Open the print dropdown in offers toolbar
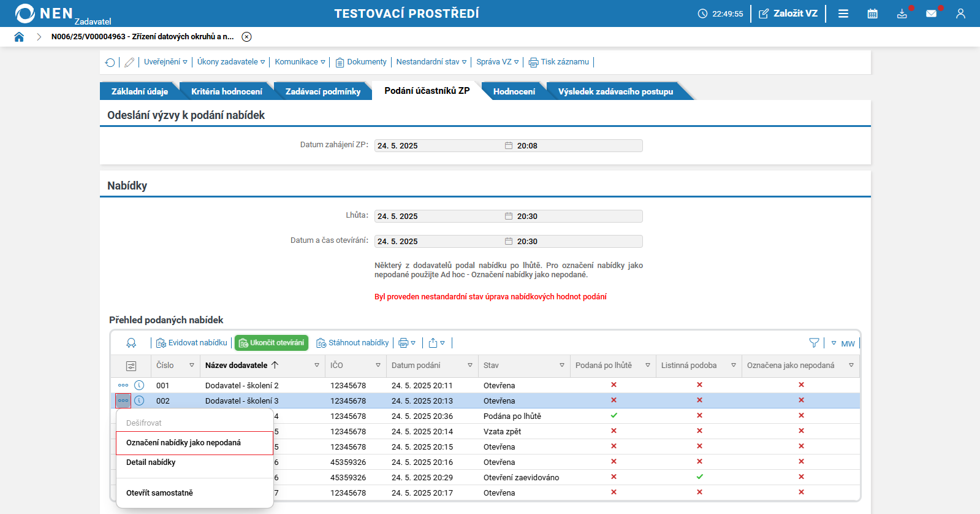This screenshot has height=514, width=980. tap(407, 343)
